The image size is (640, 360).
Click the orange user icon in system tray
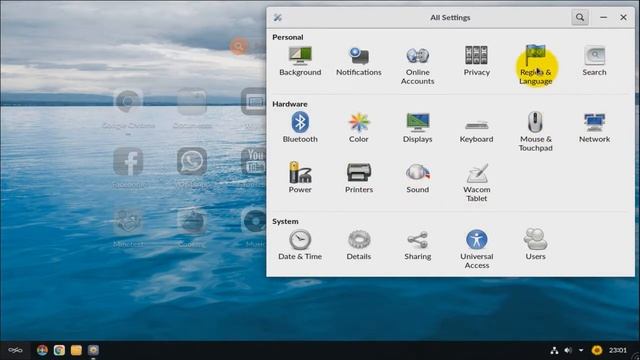point(597,350)
